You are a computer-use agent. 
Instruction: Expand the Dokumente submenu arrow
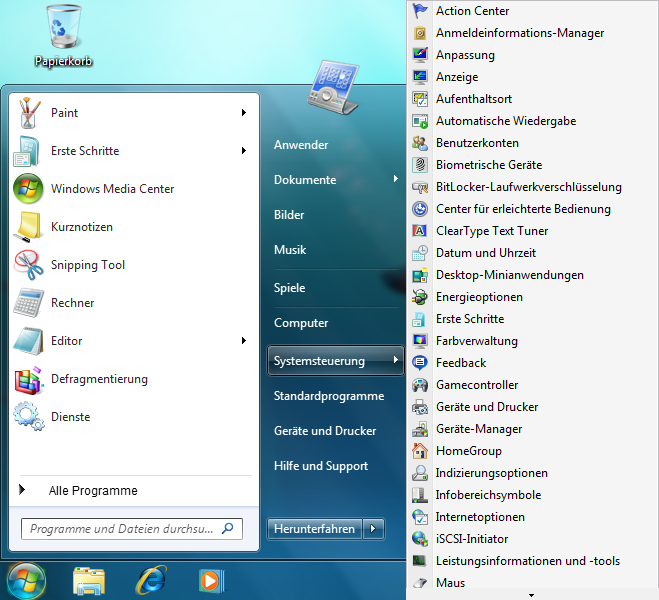(x=395, y=179)
